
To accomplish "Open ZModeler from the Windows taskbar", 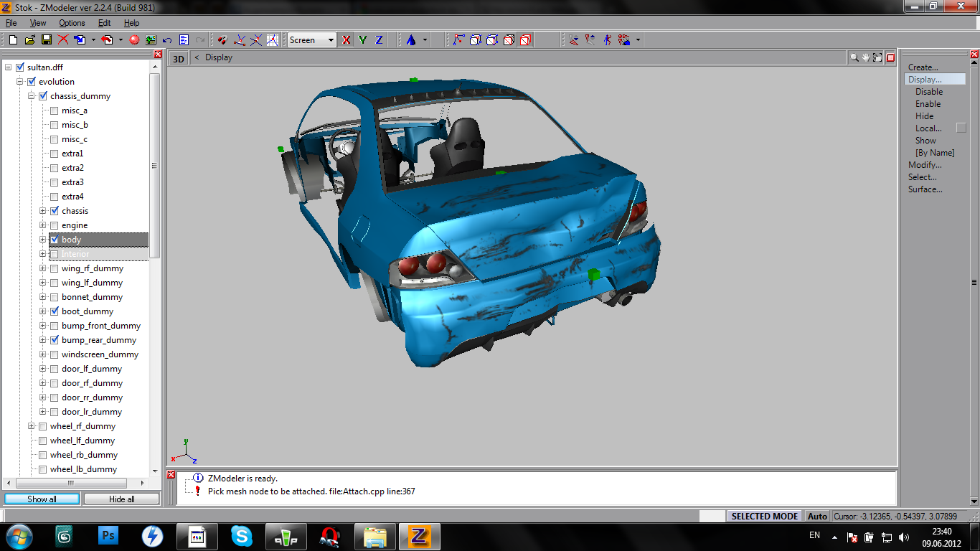I will click(x=419, y=536).
